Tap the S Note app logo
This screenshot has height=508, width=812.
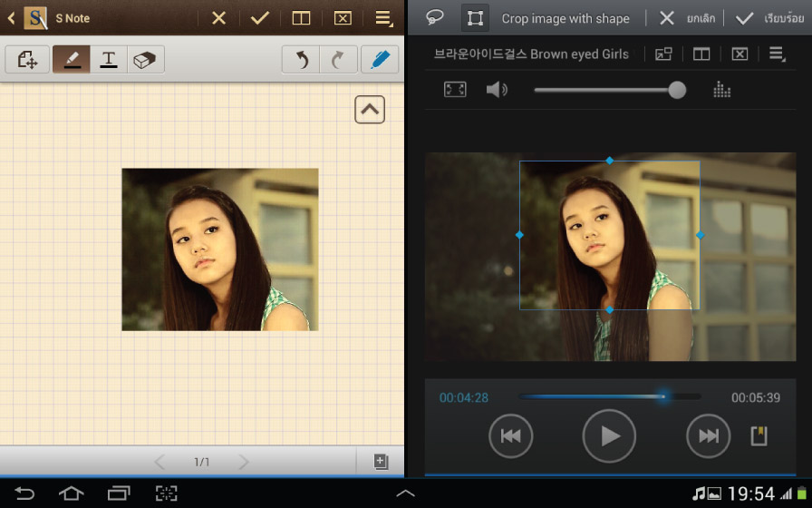(35, 18)
